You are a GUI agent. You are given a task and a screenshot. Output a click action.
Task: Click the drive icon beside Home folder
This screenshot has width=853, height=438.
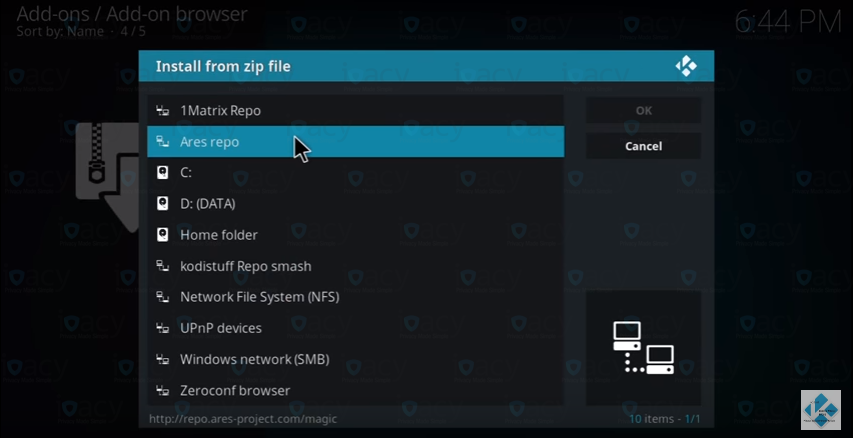[162, 235]
